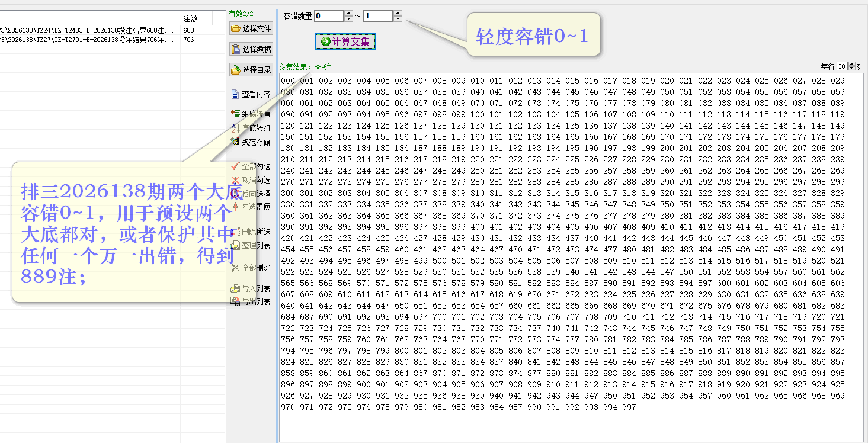Decrease the maximum tolerance with down arrow

(398, 19)
